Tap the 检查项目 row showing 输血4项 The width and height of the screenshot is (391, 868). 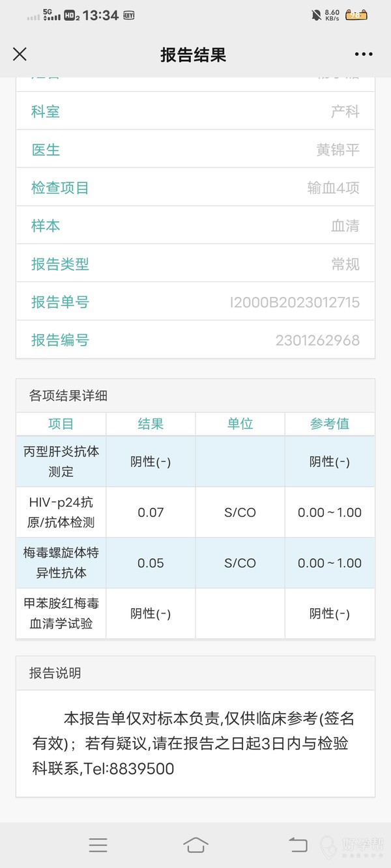[x=195, y=188]
